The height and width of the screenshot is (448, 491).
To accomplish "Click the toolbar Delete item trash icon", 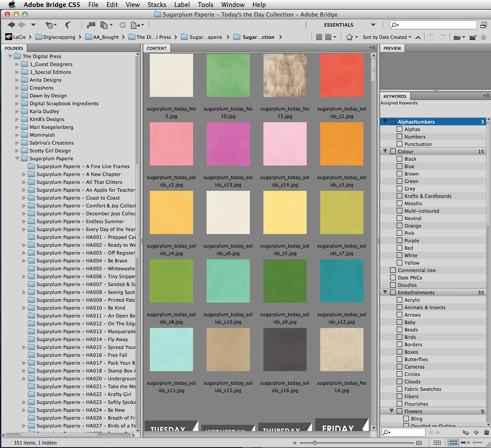I will (x=484, y=37).
